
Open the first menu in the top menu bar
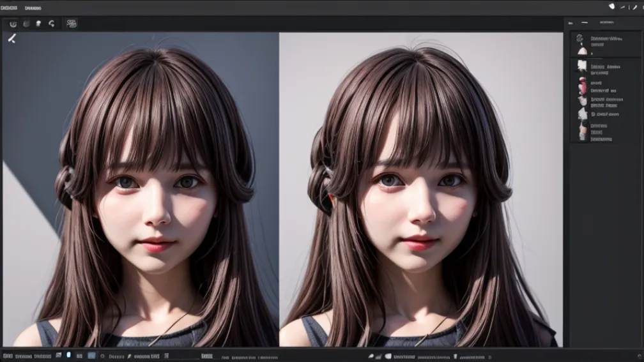(9, 8)
